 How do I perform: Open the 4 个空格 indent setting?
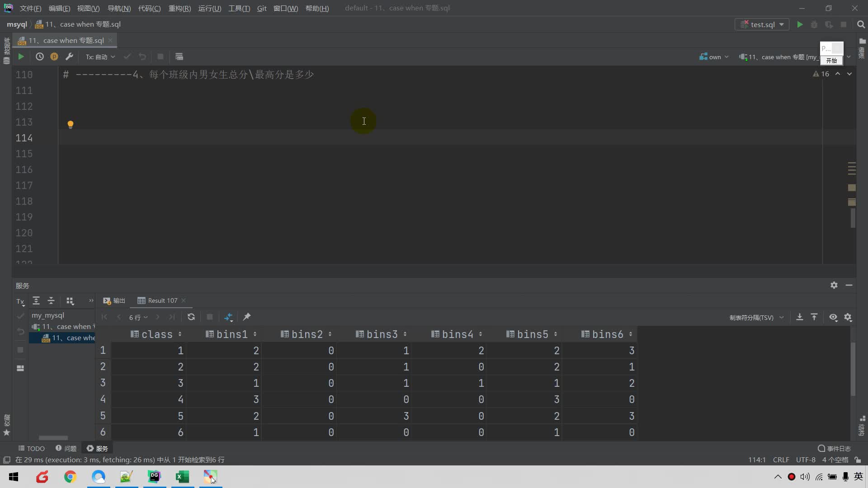click(835, 460)
